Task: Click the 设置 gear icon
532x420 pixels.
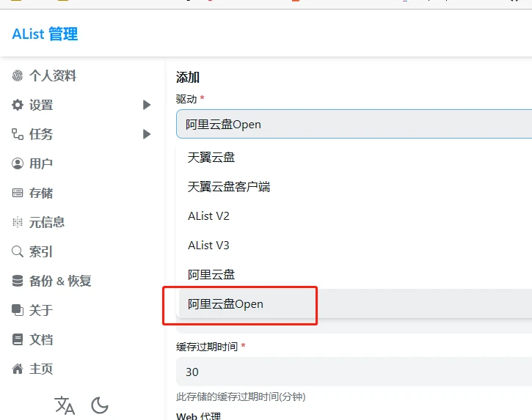Action: tap(18, 105)
